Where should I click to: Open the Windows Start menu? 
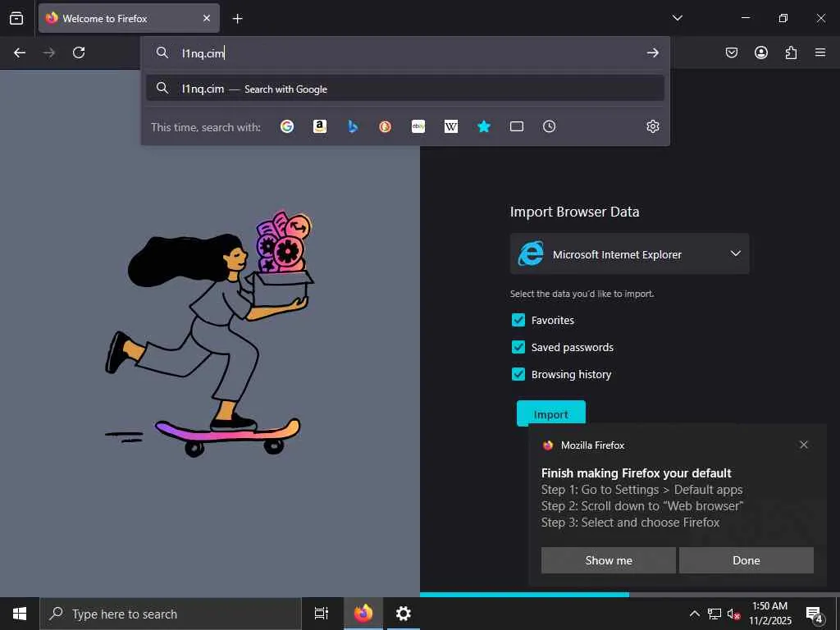(20, 614)
